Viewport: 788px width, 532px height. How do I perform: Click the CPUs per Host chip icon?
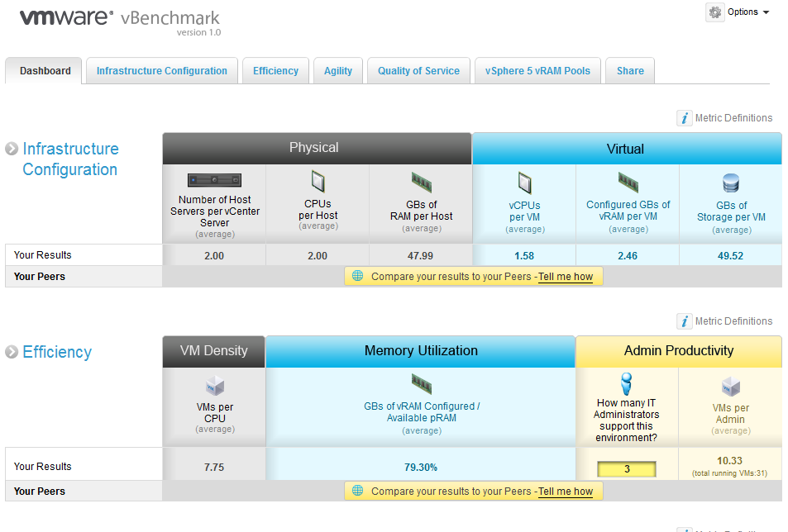click(x=318, y=181)
